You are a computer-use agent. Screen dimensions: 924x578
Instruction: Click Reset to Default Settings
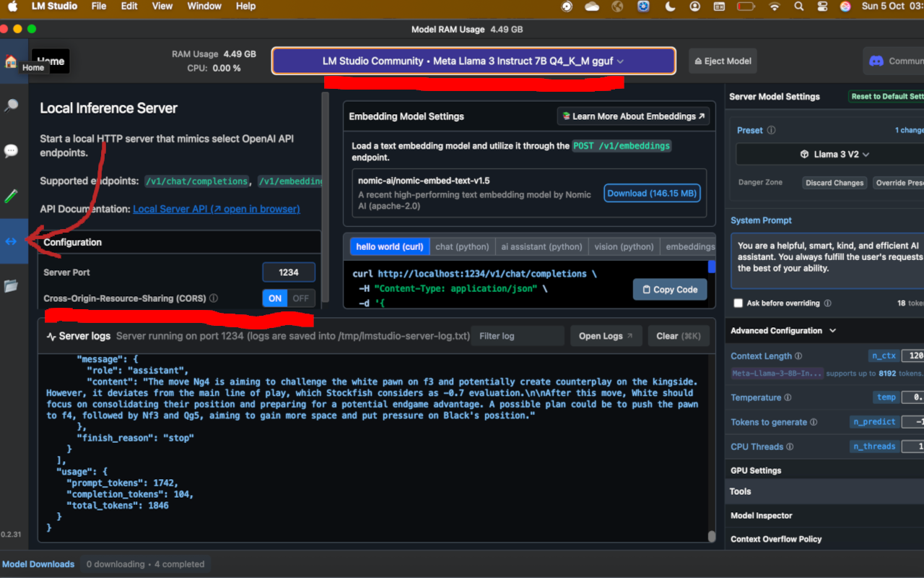(886, 97)
